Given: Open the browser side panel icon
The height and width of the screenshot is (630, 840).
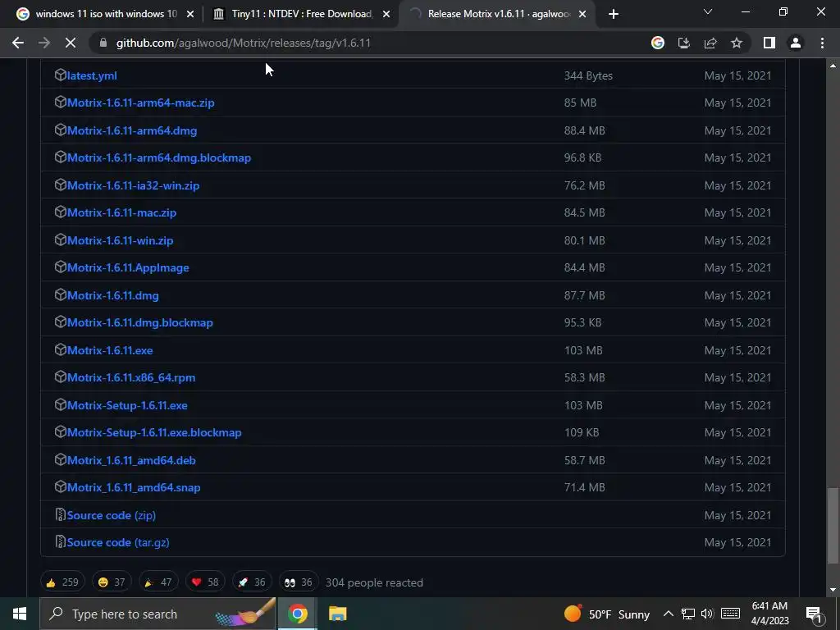Looking at the screenshot, I should [769, 43].
